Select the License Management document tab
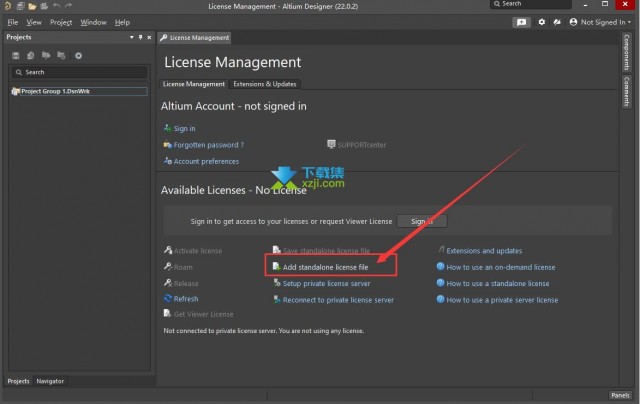The height and width of the screenshot is (404, 640). click(x=194, y=38)
